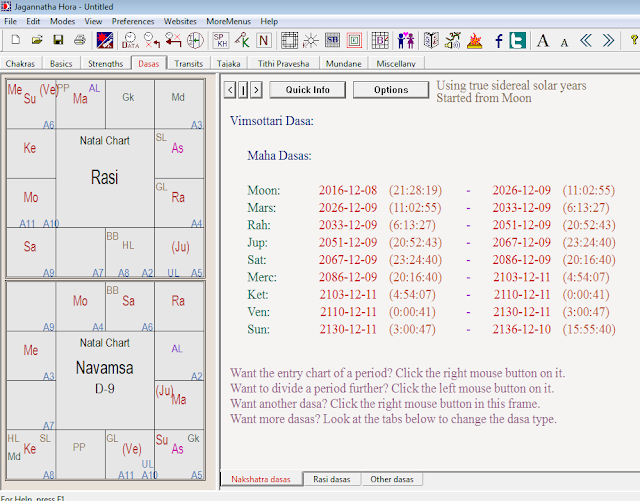
Task: Open the Edit menu
Action: [33, 21]
